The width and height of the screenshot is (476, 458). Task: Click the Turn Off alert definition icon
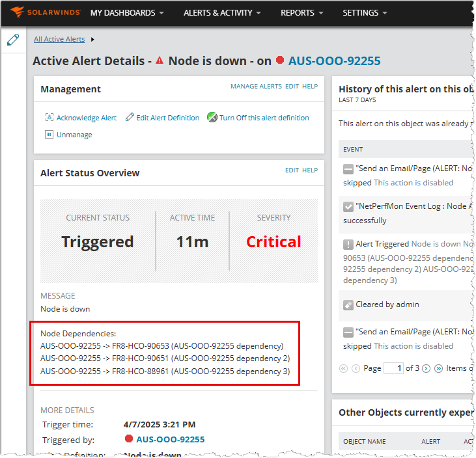click(x=212, y=117)
